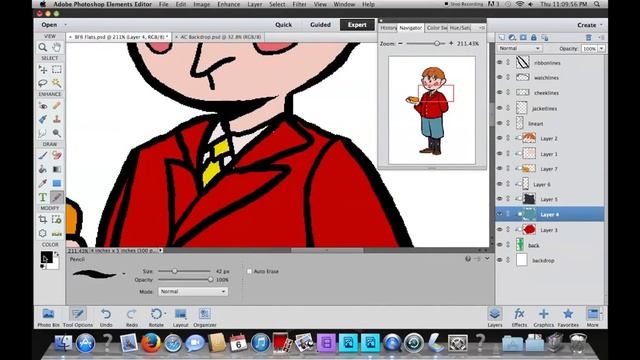Open the status bar info arrow
This screenshot has height=360, width=640.
[161, 250]
